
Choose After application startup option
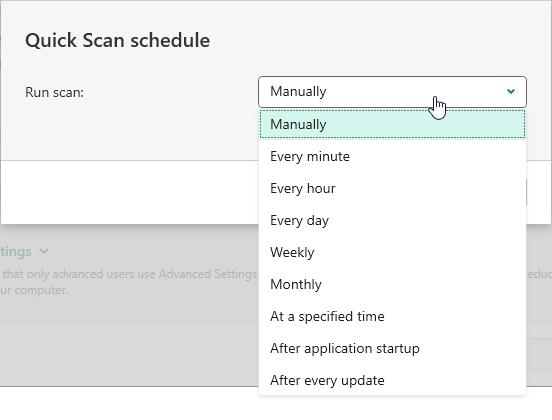pyautogui.click(x=392, y=348)
